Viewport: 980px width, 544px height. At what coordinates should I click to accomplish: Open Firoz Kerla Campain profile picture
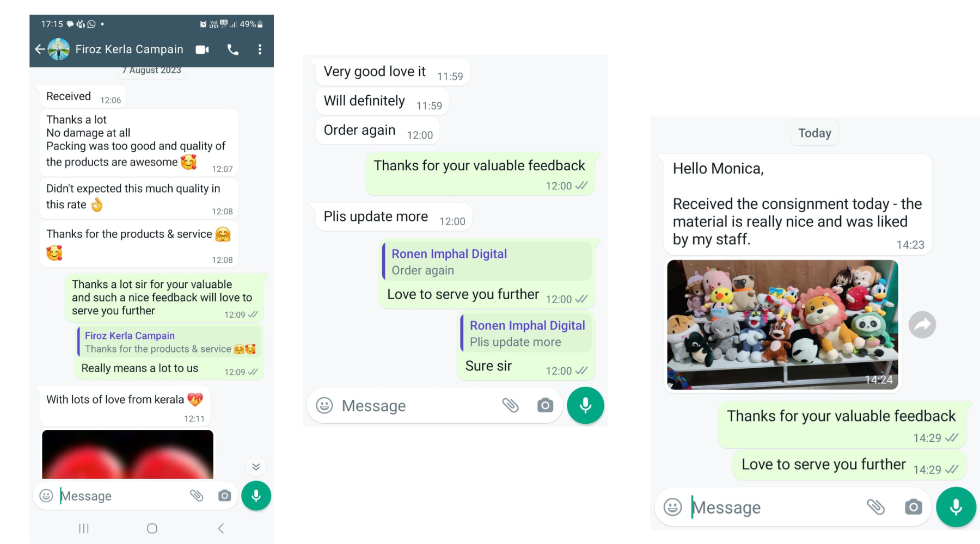point(59,49)
